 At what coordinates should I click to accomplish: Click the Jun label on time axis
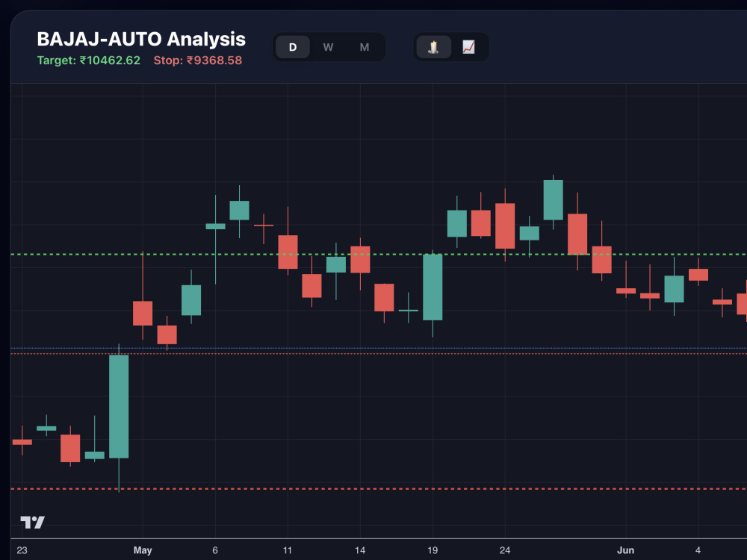625,550
